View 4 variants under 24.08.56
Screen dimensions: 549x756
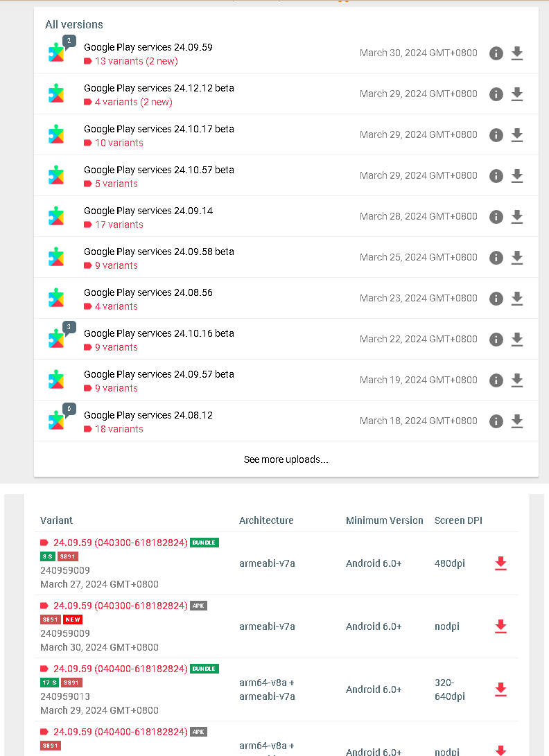[116, 307]
